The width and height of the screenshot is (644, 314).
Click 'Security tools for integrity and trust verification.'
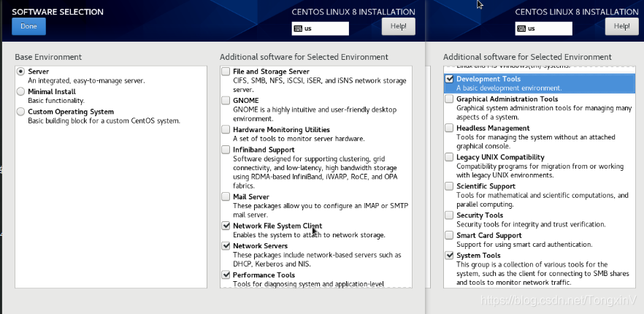click(x=531, y=225)
